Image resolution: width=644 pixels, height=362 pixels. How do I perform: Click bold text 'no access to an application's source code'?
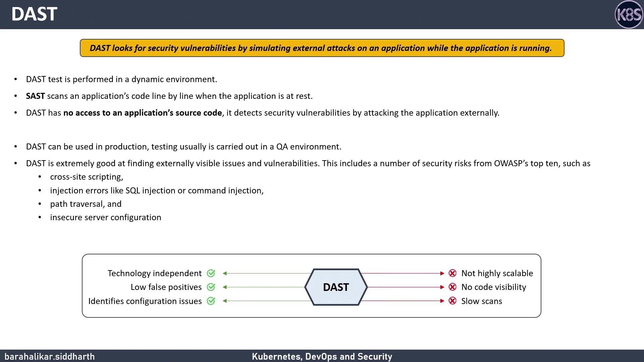tap(143, 113)
